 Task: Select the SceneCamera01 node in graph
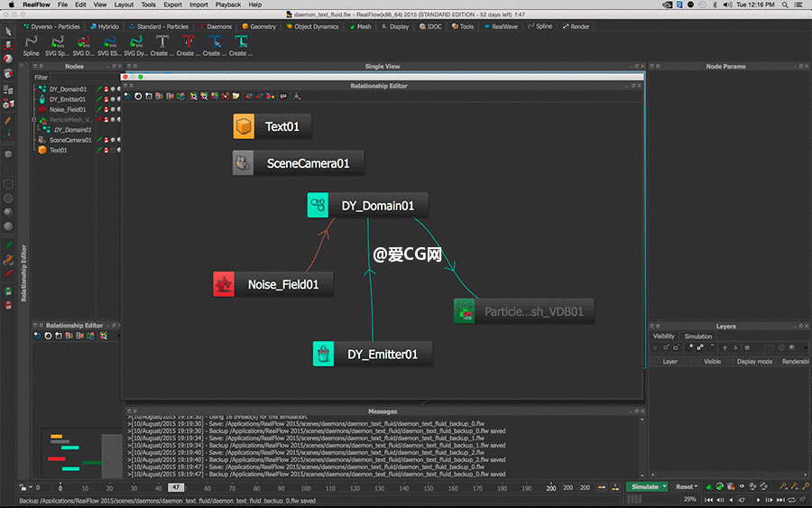click(299, 163)
